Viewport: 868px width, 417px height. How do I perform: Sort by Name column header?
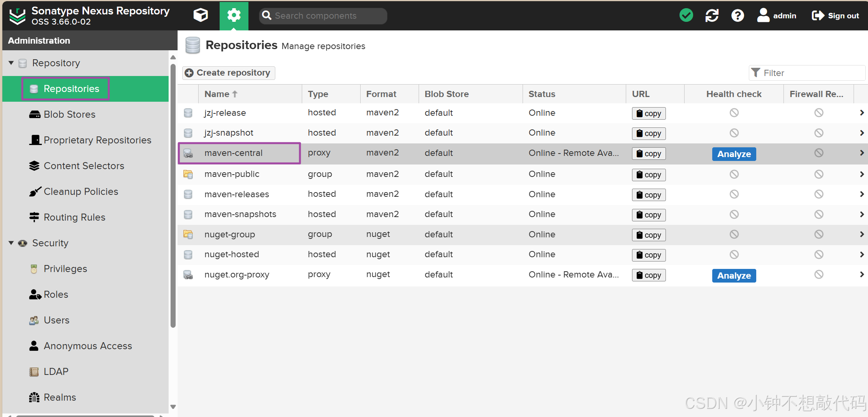(x=250, y=94)
